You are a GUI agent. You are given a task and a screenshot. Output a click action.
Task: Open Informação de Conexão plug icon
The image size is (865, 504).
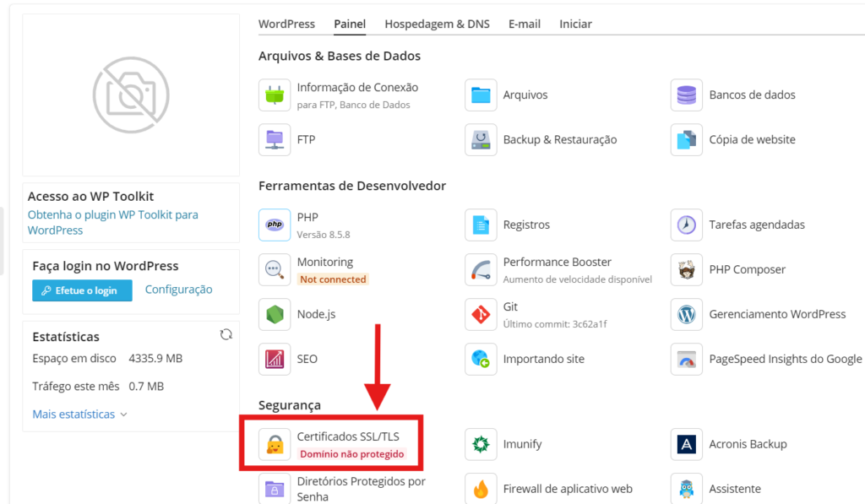275,95
